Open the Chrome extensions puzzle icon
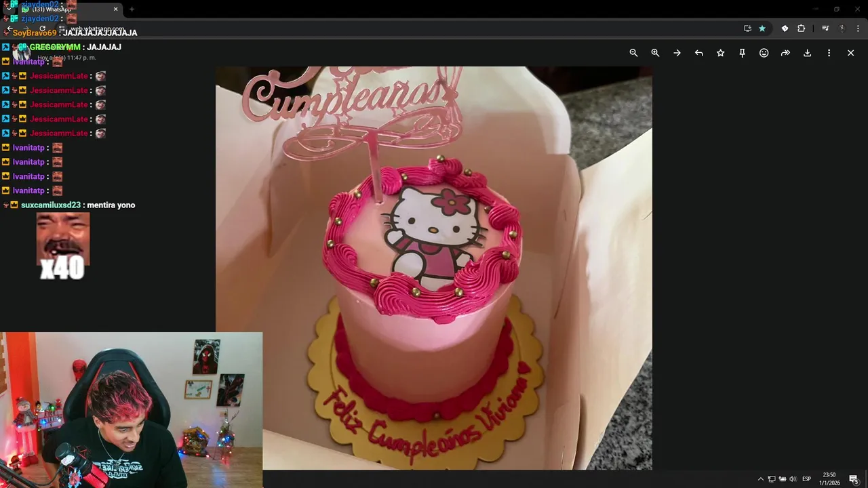The width and height of the screenshot is (868, 488). coord(801,28)
